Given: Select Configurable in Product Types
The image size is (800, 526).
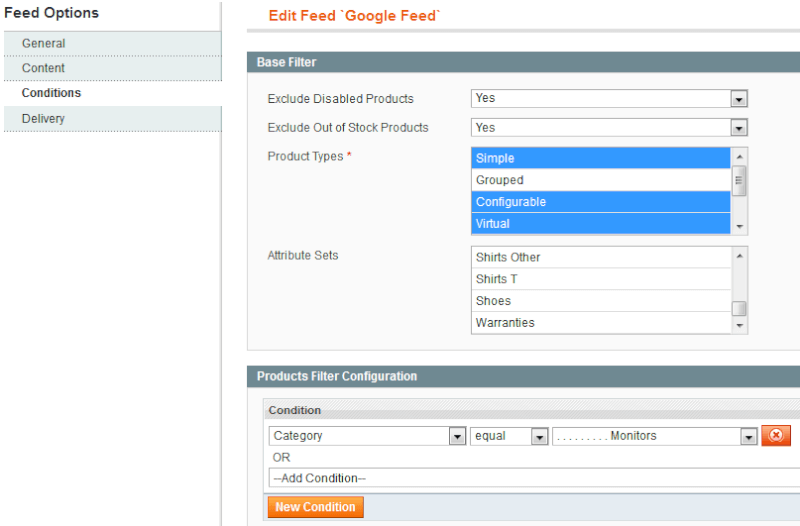Looking at the screenshot, I should pos(601,202).
